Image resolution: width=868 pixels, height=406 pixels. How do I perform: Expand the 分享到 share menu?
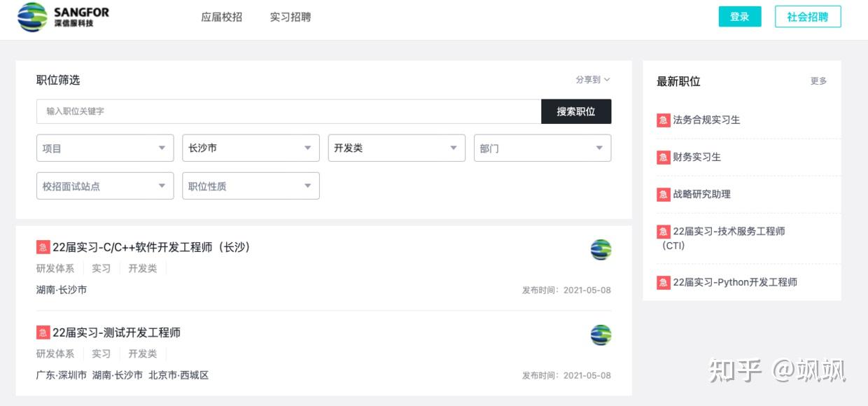pos(592,80)
